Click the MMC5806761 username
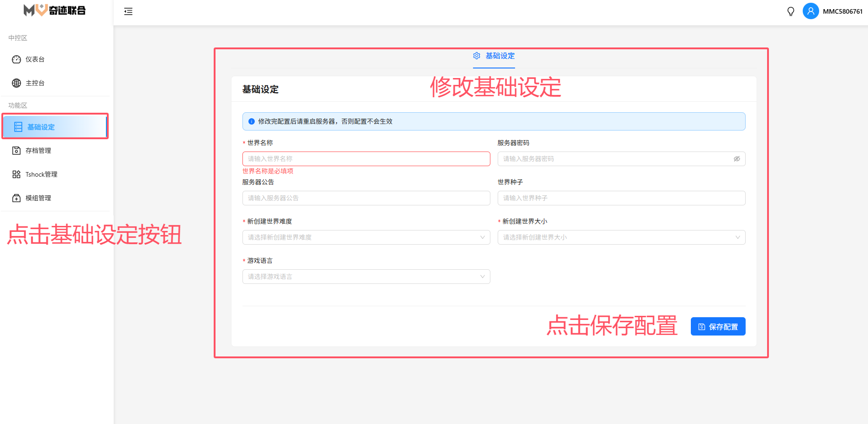Image resolution: width=868 pixels, height=424 pixels. click(842, 11)
